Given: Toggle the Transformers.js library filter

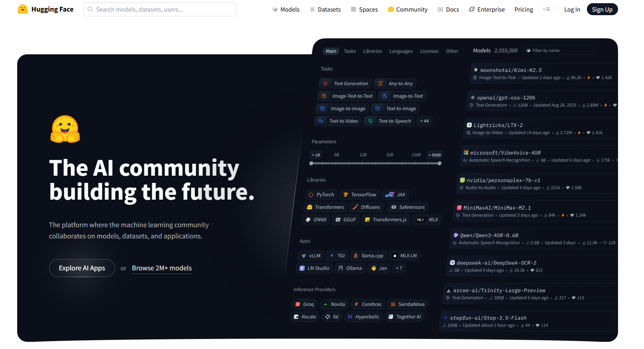Looking at the screenshot, I should [x=386, y=220].
